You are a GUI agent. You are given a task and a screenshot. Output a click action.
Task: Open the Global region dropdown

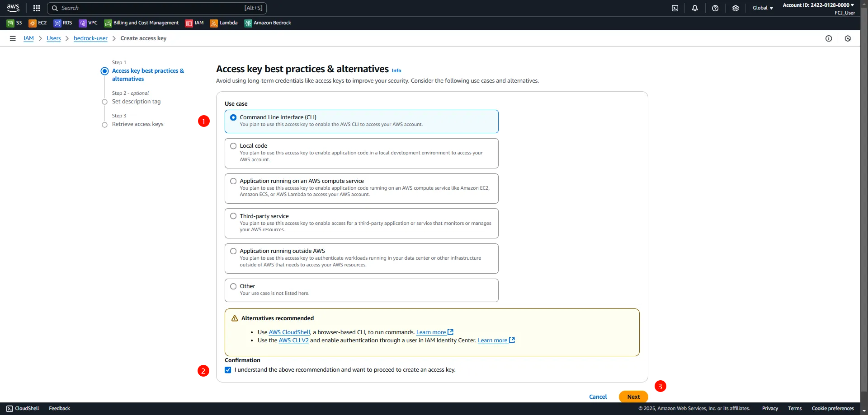(x=763, y=8)
